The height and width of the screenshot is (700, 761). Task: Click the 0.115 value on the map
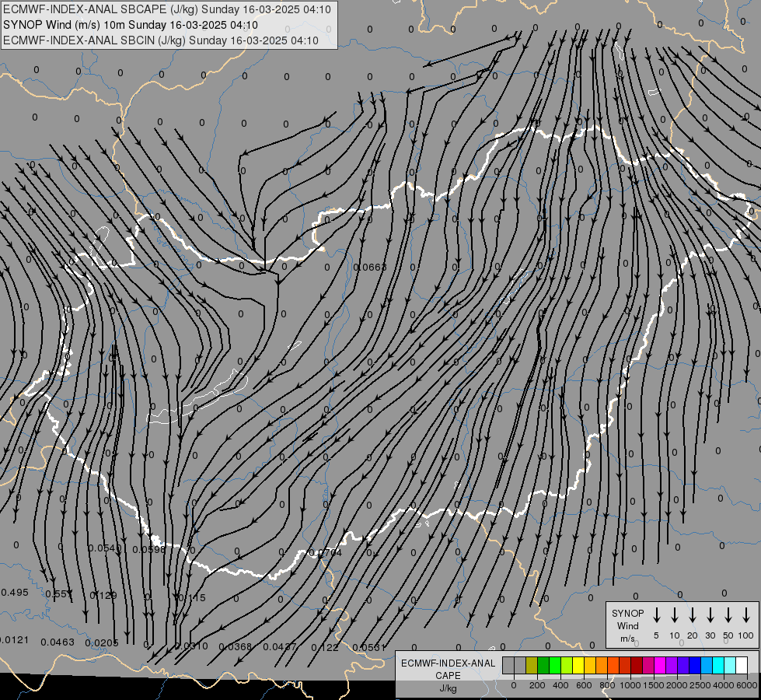click(192, 597)
